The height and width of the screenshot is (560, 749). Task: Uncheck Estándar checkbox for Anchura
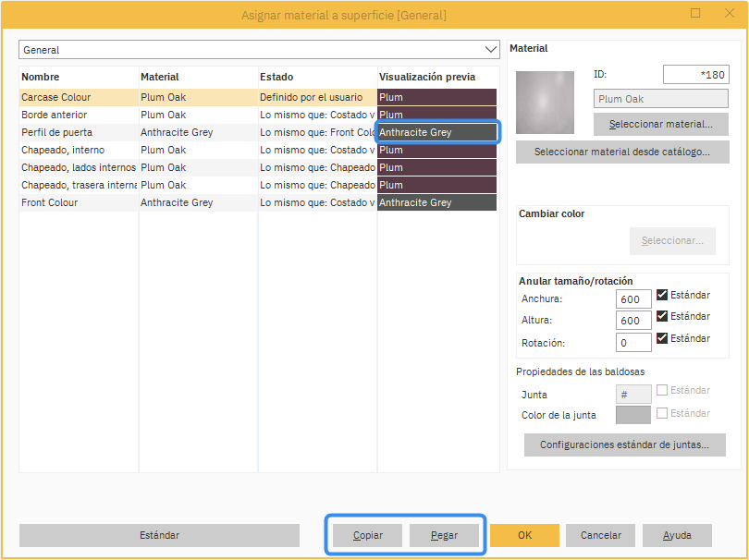(x=662, y=296)
